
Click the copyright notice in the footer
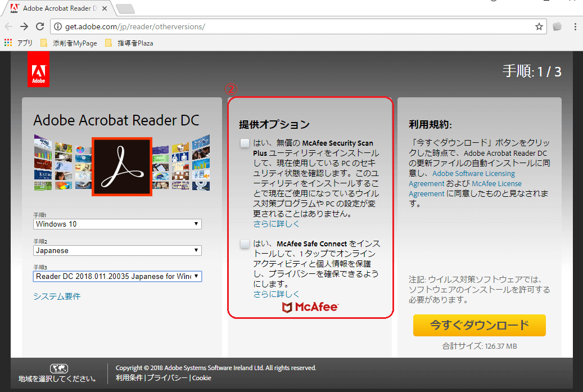click(216, 368)
